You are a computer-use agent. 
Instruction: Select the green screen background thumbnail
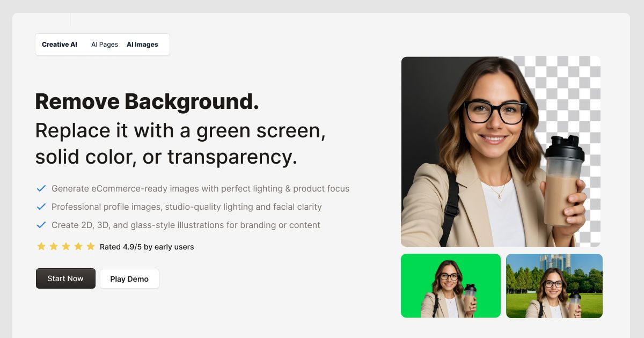[450, 285]
